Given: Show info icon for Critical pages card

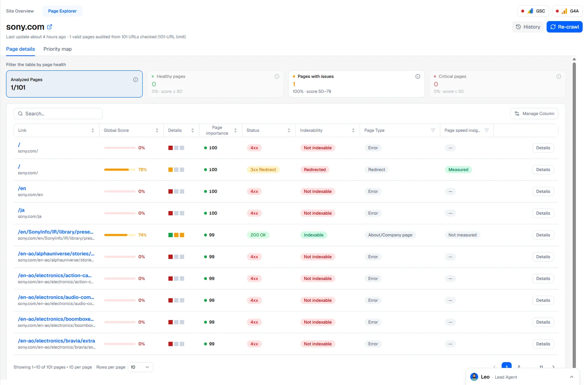Looking at the screenshot, I should tap(559, 76).
